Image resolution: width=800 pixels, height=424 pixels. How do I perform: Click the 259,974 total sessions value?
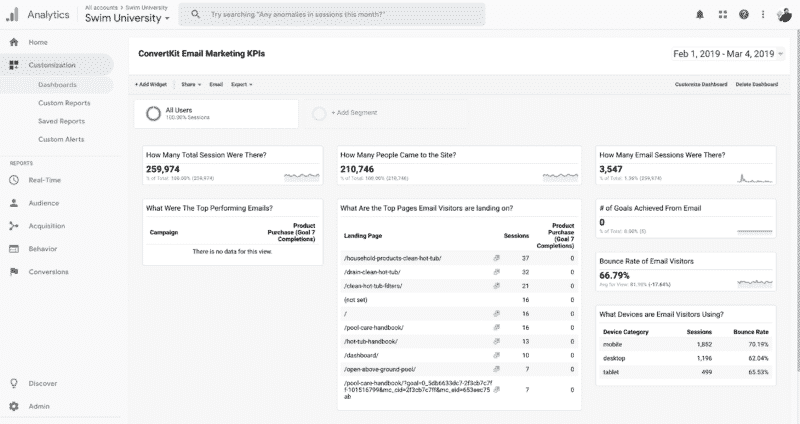(x=163, y=169)
